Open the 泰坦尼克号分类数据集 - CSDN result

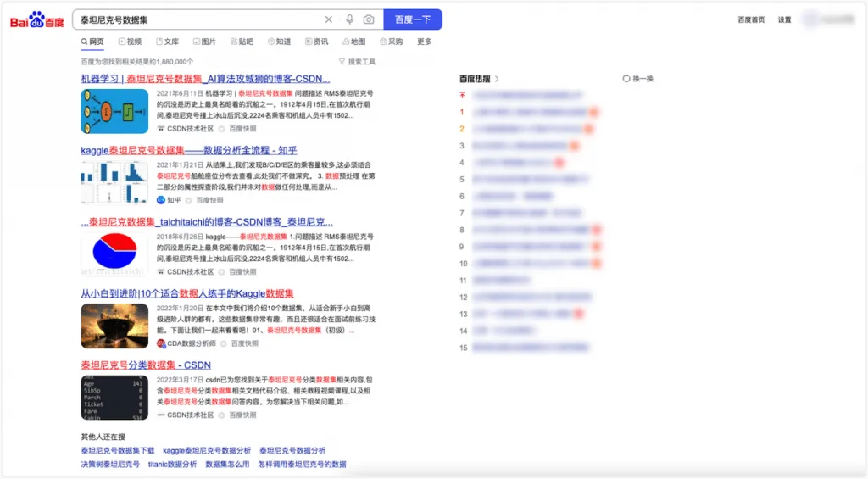[x=146, y=365]
